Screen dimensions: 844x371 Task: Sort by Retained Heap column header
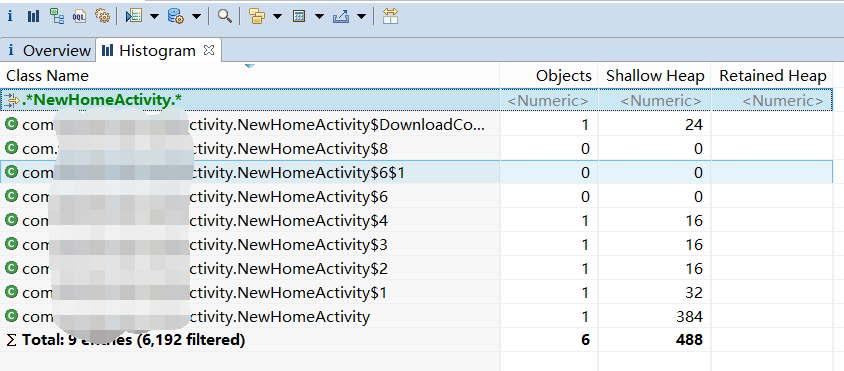click(x=772, y=76)
